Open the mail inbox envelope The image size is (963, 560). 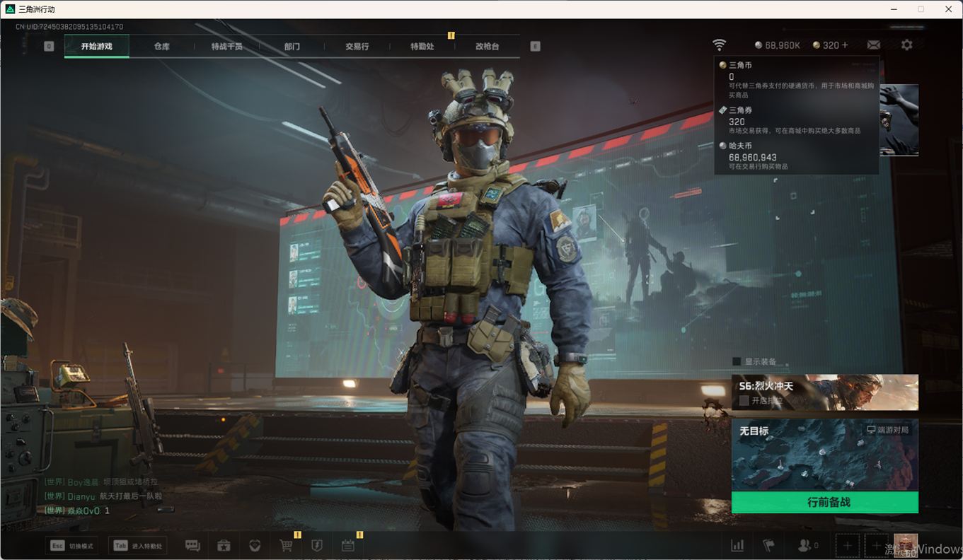point(874,45)
